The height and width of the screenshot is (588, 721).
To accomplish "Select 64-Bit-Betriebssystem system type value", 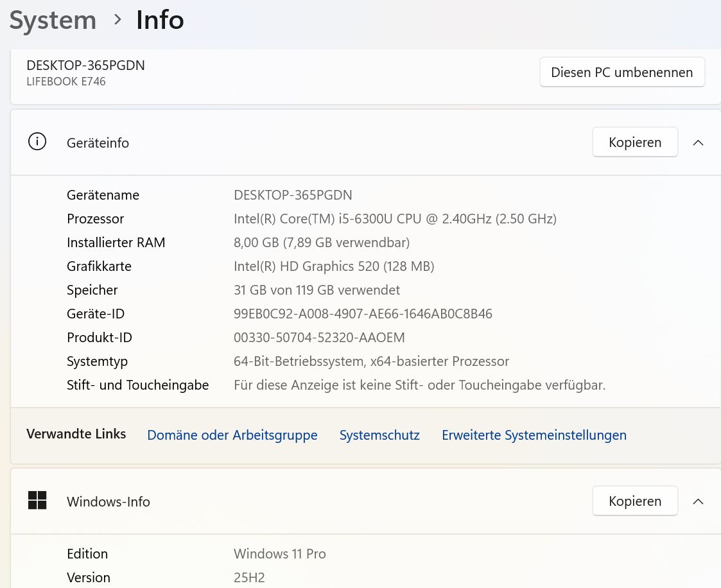I will pyautogui.click(x=372, y=361).
